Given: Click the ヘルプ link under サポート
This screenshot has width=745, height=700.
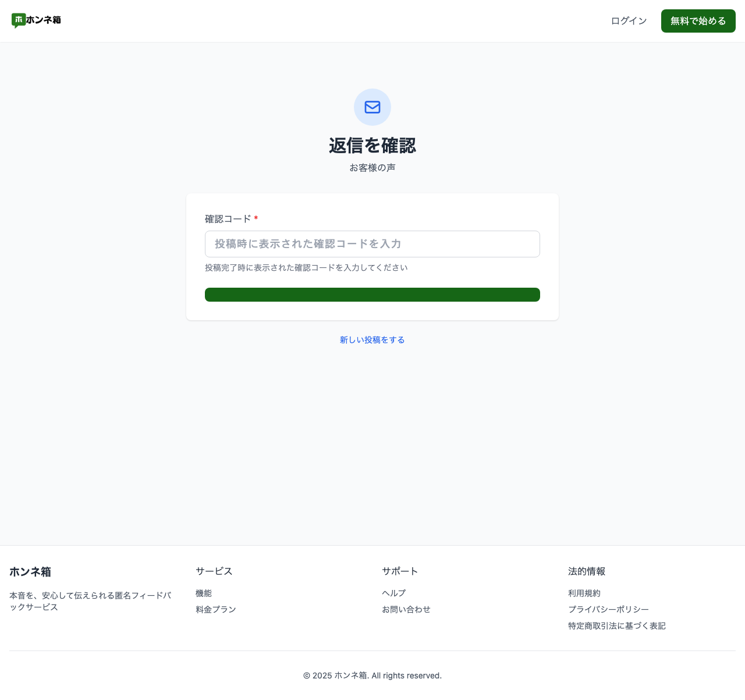Looking at the screenshot, I should pos(393,593).
